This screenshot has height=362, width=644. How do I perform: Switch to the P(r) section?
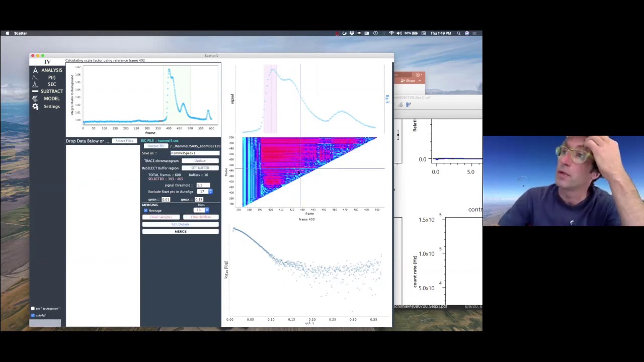[52, 77]
